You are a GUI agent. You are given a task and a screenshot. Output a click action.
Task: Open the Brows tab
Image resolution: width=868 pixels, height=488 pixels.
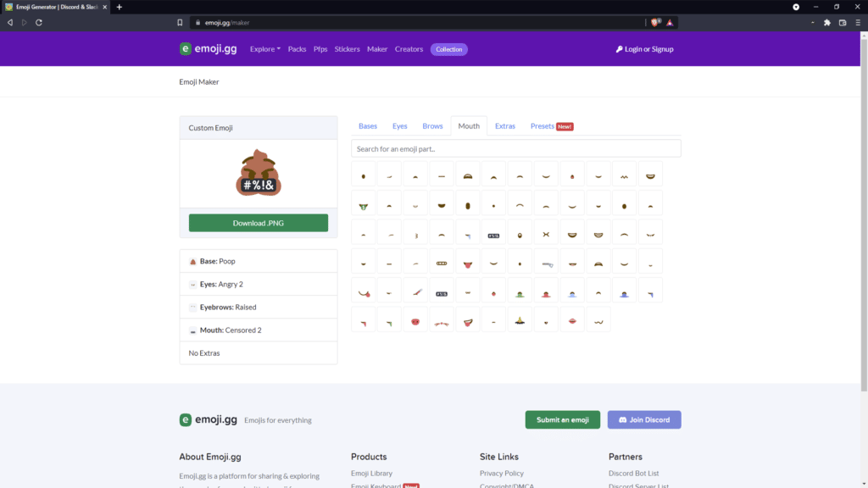click(432, 126)
